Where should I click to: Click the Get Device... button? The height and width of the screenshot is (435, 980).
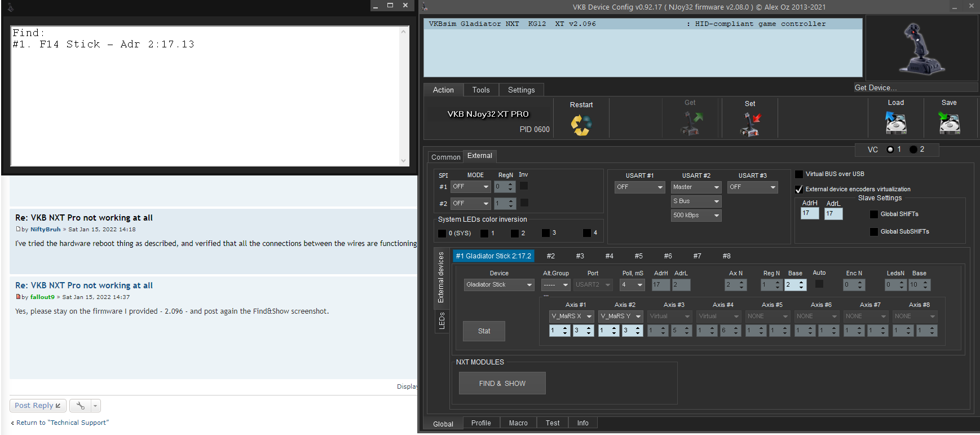click(x=915, y=87)
